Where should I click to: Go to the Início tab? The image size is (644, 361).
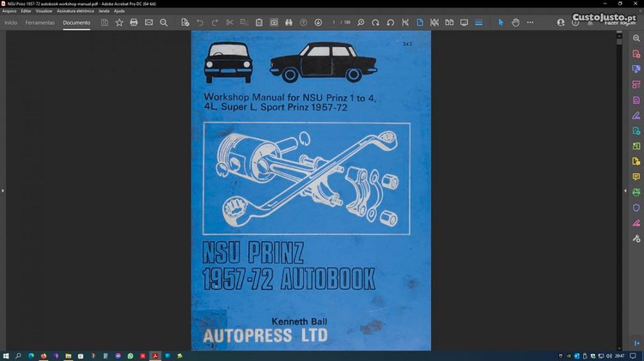[11, 22]
